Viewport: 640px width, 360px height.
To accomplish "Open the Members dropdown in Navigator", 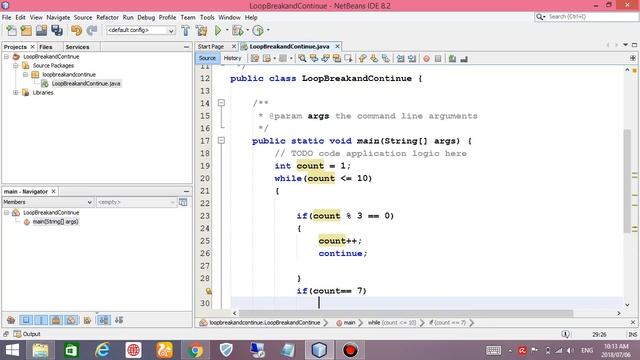I will point(48,202).
